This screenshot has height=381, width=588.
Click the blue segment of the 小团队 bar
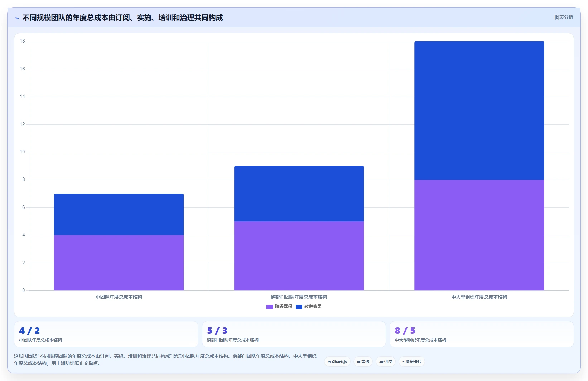[119, 214]
